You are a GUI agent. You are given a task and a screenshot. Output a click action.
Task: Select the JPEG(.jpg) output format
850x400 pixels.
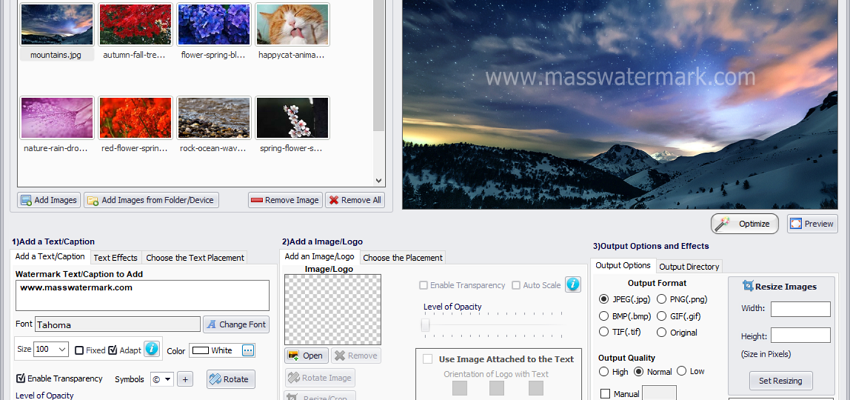[603, 299]
